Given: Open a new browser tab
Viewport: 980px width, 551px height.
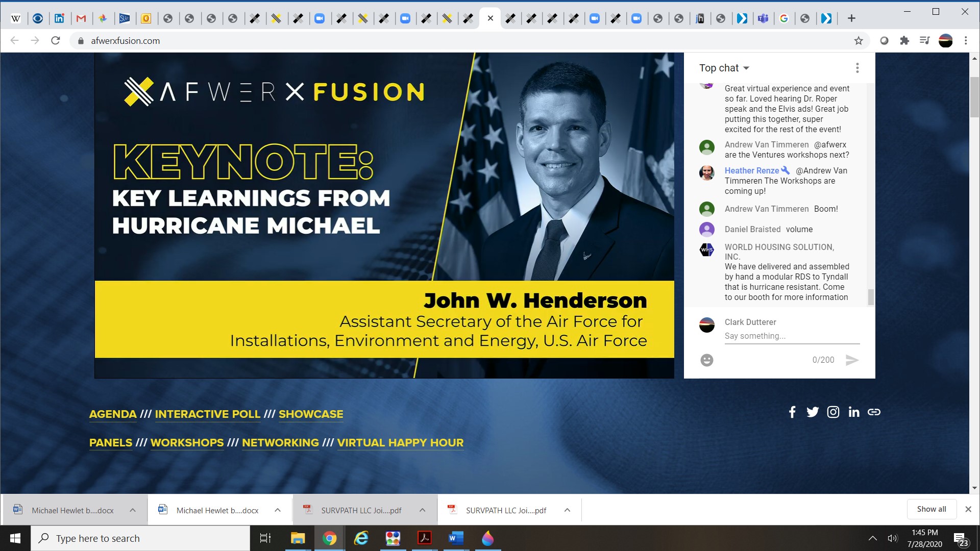Looking at the screenshot, I should tap(851, 18).
